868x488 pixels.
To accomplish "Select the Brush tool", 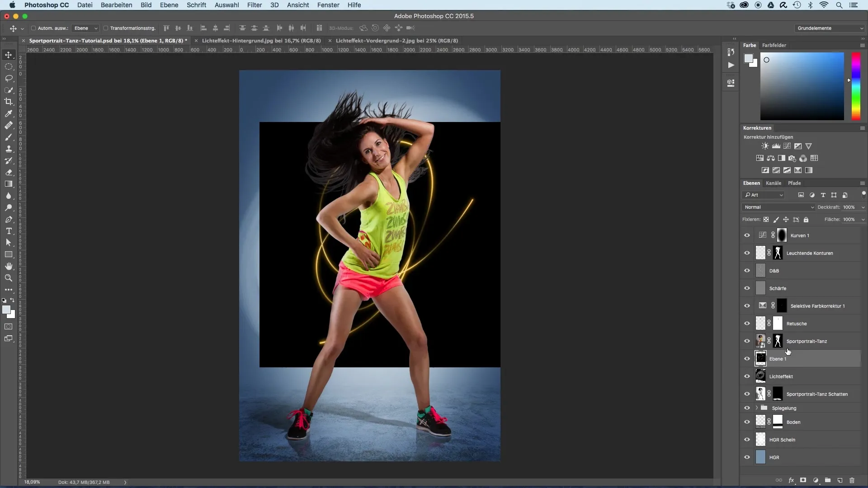I will pos(9,137).
